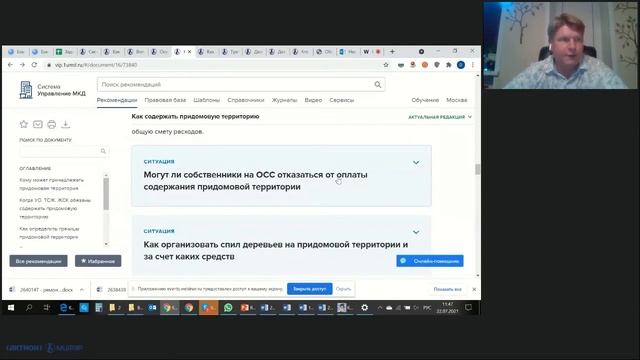Open WhatsApp from the taskbar
Viewport: 640px width, 360px height.
pyautogui.click(x=228, y=308)
